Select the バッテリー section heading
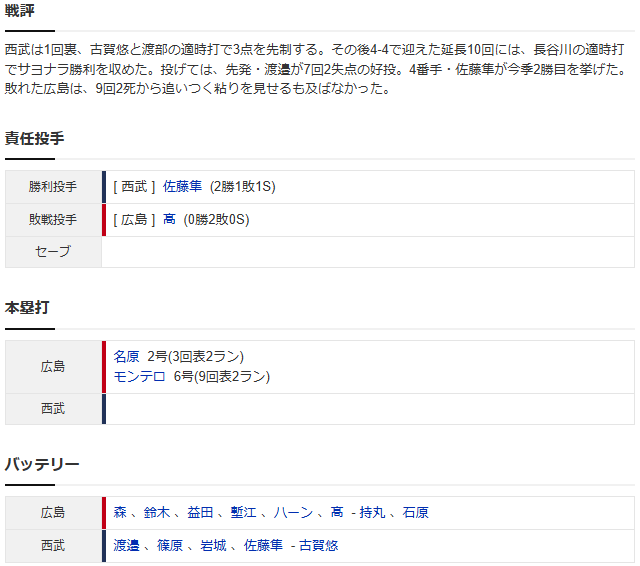 pos(42,464)
